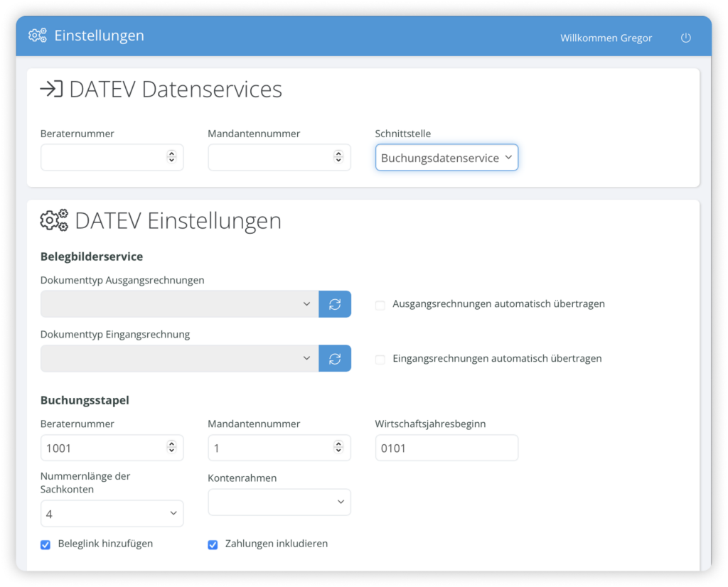This screenshot has width=728, height=587.
Task: Disable Zahlungen inkludieren
Action: coord(213,544)
